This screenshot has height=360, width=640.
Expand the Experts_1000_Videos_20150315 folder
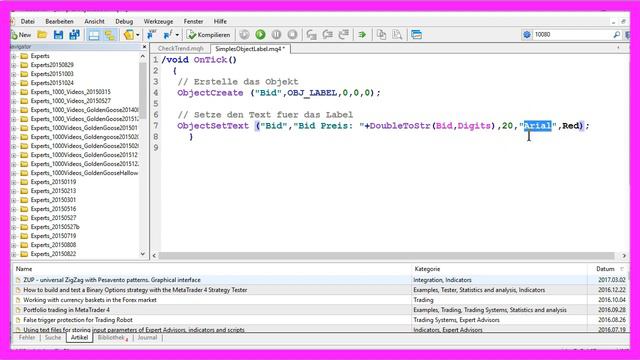[13, 92]
